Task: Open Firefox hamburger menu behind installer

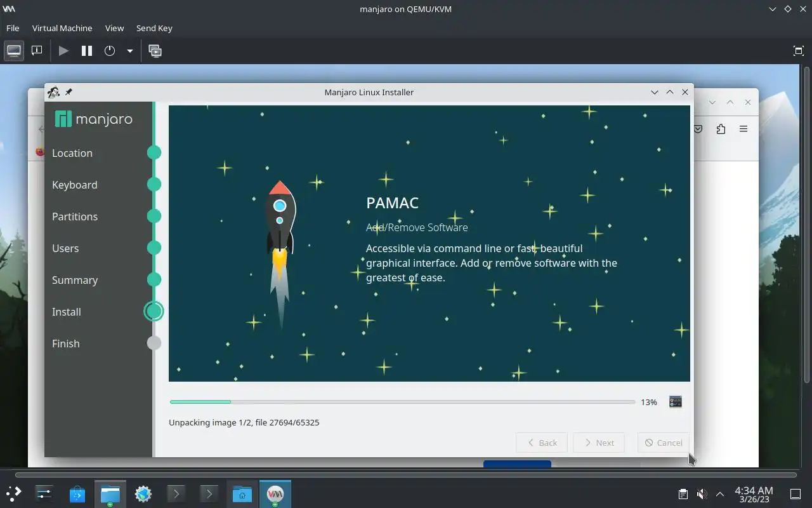Action: [743, 129]
